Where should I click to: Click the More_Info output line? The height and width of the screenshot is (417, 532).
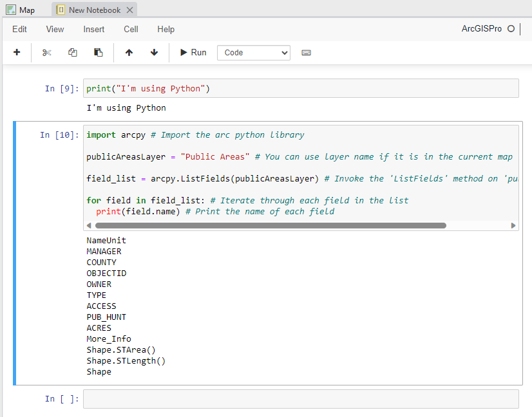pyautogui.click(x=109, y=338)
